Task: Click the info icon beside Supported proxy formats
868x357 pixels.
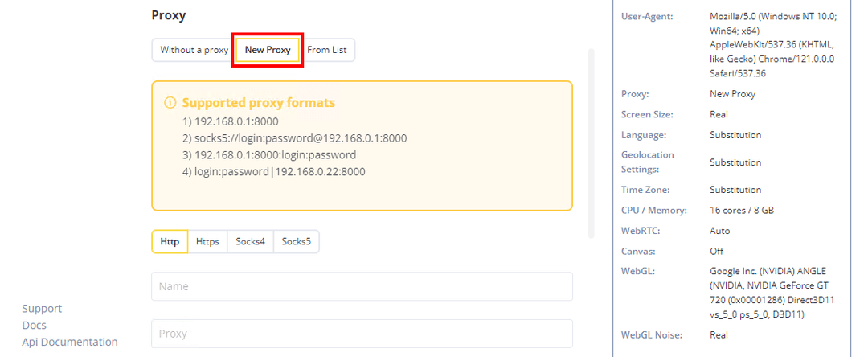Action: [170, 103]
